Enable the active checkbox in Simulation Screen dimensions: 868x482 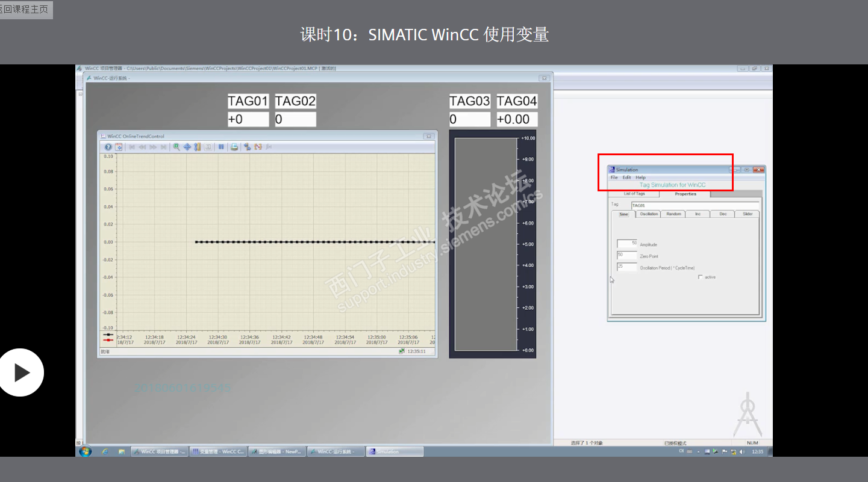[700, 277]
